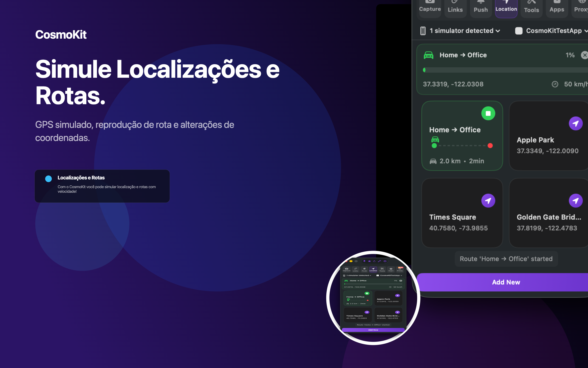This screenshot has height=368, width=588.
Task: Click the 'Apple Park' name on the large card
Action: point(535,140)
